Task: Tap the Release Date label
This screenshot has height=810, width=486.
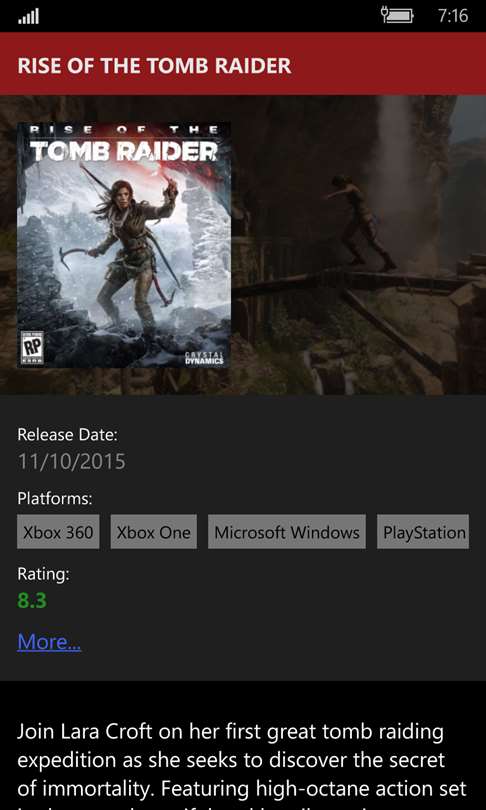Action: coord(68,434)
